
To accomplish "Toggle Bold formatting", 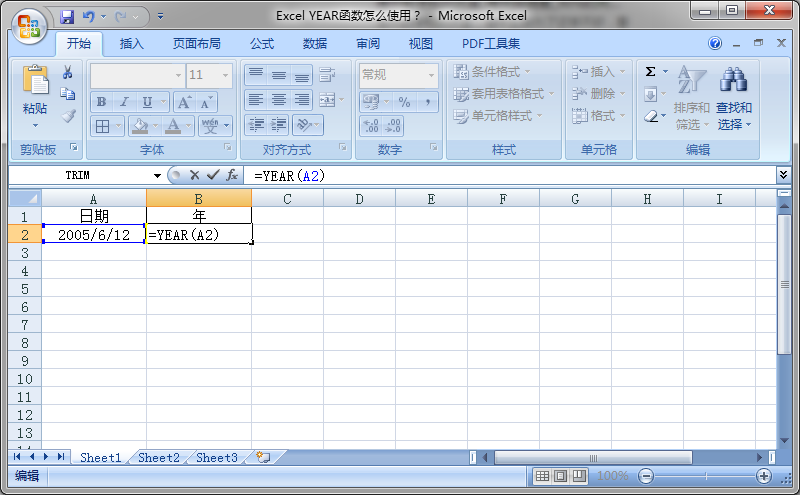I will [102, 102].
